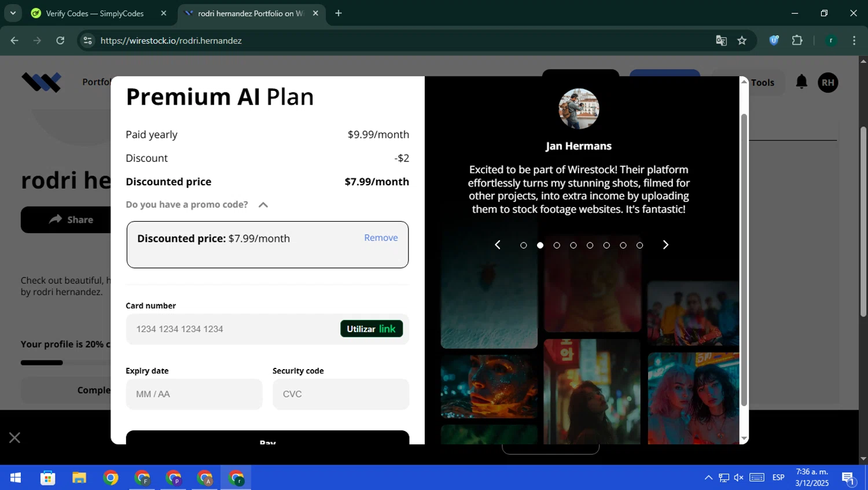Open the Windows notification center
The width and height of the screenshot is (868, 490).
[x=849, y=478]
